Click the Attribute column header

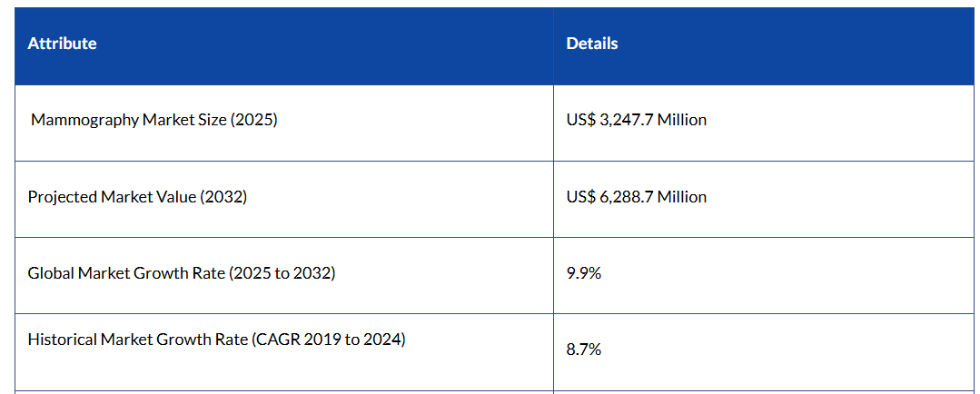pyautogui.click(x=62, y=44)
